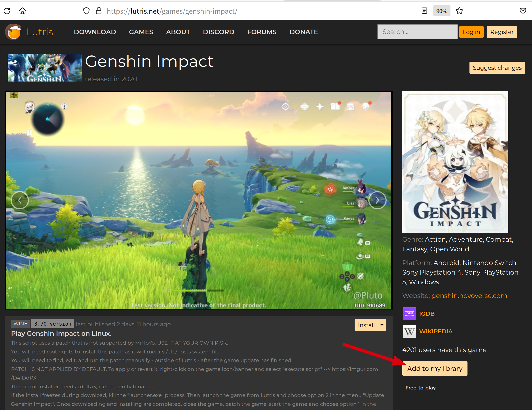The height and width of the screenshot is (410, 532).
Task: Click the purple IGDB icon
Action: pos(409,313)
